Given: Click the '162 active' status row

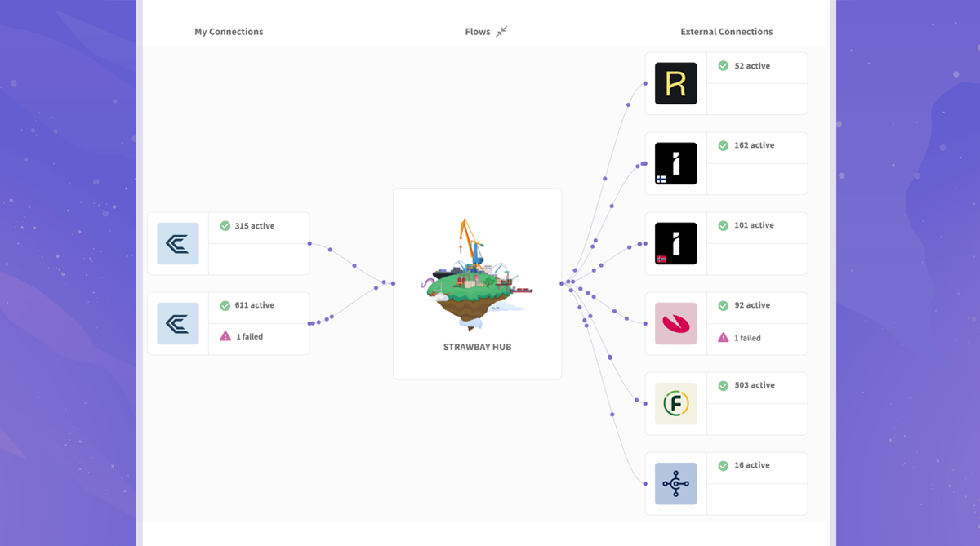Looking at the screenshot, I should 753,145.
